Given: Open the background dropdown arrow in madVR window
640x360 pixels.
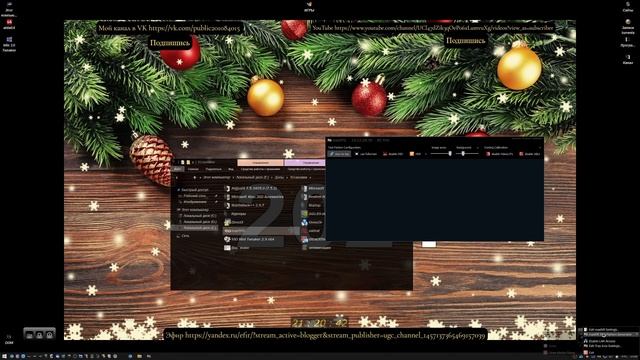Looking at the screenshot, I should click(478, 148).
